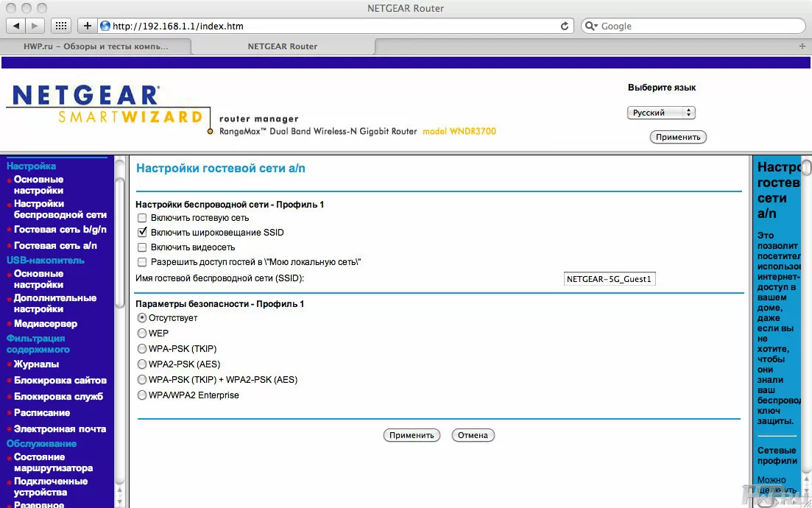Click the reload page icon in address bar
Image resolution: width=812 pixels, height=508 pixels.
click(x=565, y=26)
